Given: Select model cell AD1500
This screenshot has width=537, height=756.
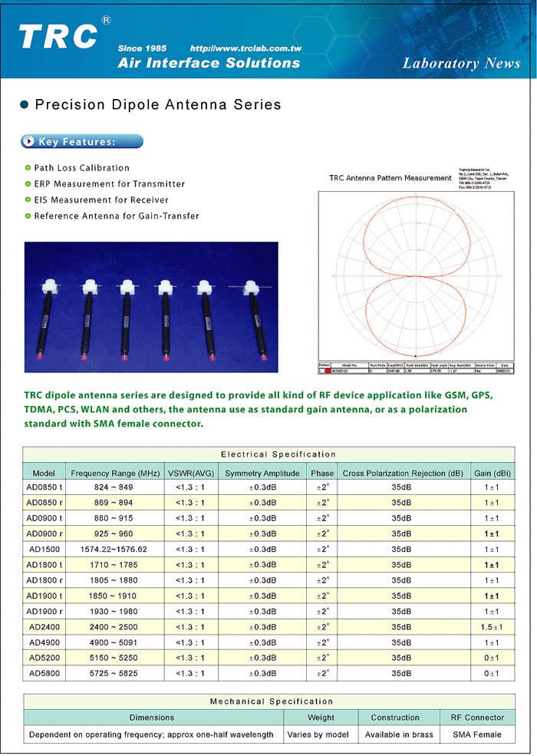Looking at the screenshot, I should click(x=44, y=550).
